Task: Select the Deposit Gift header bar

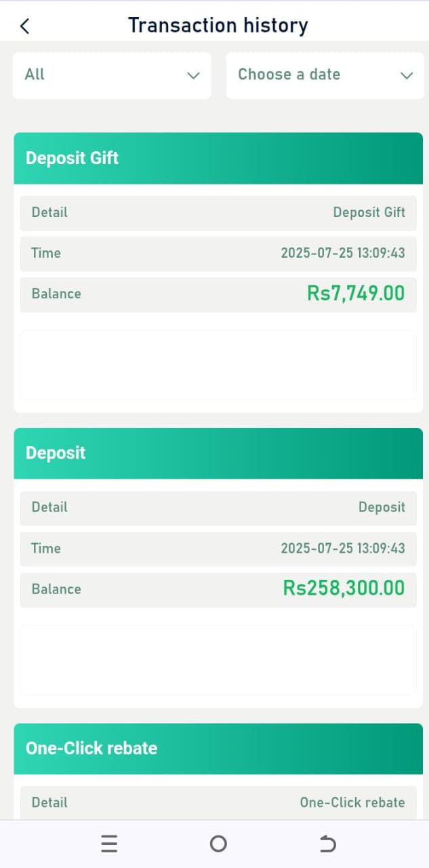Action: click(218, 158)
